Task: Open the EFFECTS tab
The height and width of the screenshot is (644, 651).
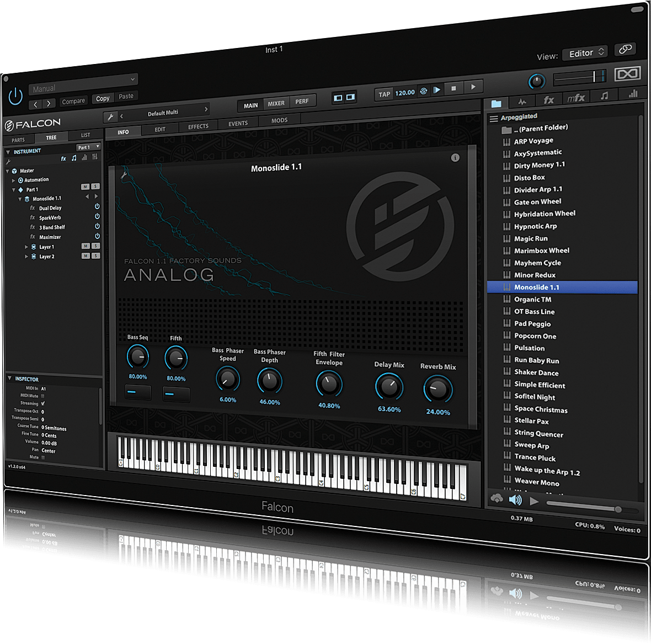Action: pos(198,126)
